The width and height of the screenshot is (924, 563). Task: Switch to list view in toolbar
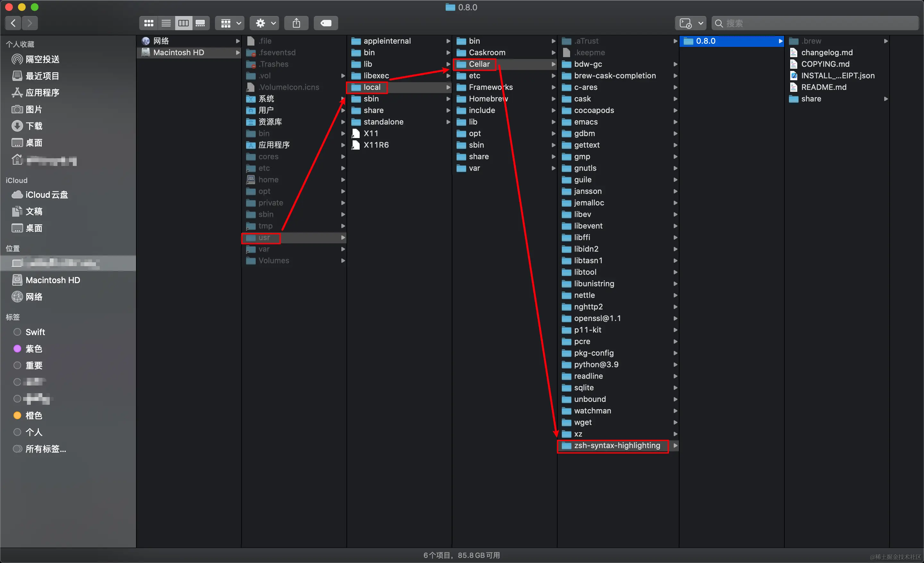pos(166,23)
